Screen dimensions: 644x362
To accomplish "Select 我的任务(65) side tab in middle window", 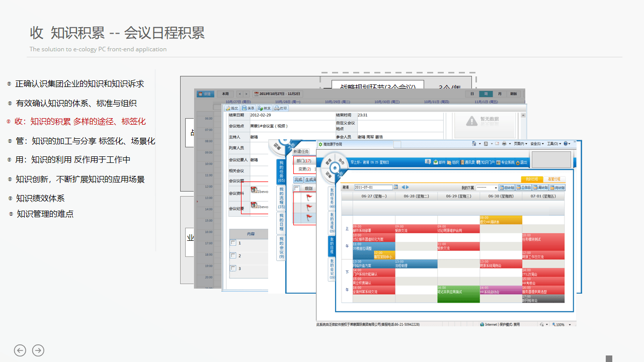I will pyautogui.click(x=281, y=171).
